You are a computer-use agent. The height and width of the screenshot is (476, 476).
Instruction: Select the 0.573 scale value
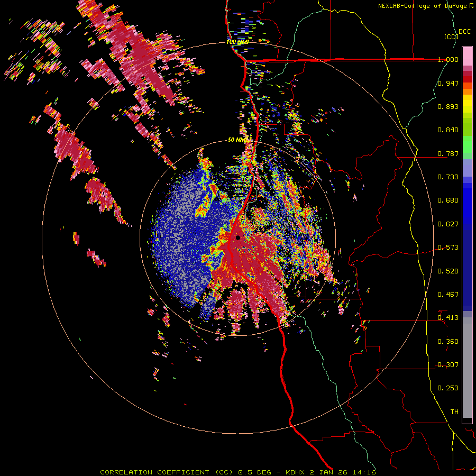click(448, 248)
